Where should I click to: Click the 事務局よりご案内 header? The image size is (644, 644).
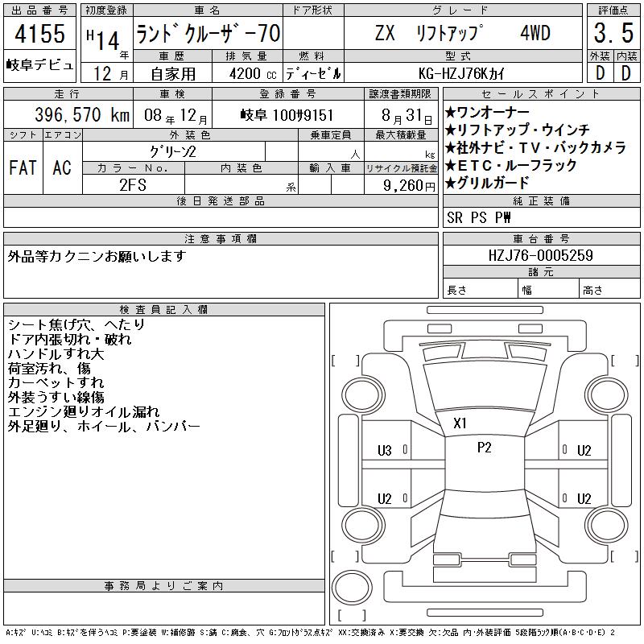coord(164,586)
